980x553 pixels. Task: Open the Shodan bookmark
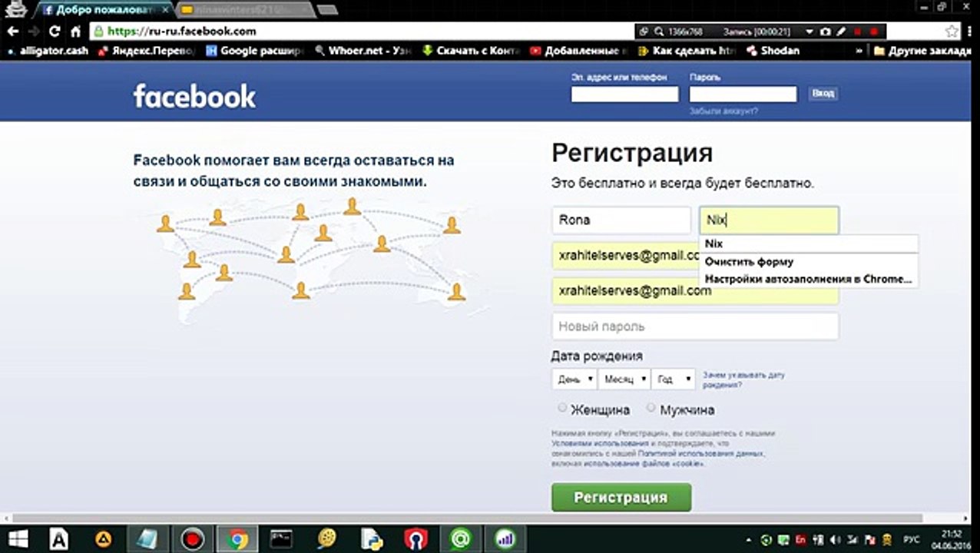[773, 51]
